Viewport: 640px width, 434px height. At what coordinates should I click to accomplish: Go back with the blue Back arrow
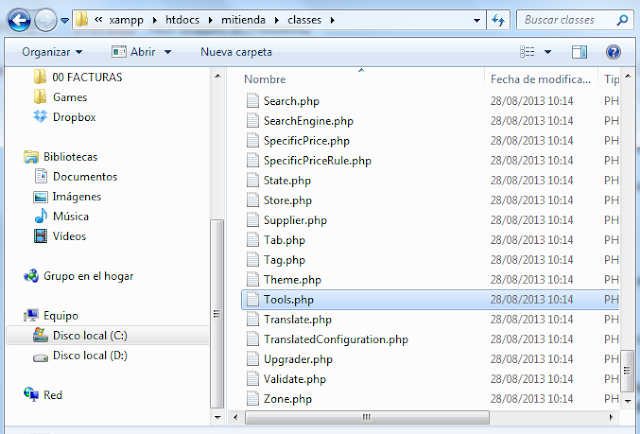click(19, 20)
